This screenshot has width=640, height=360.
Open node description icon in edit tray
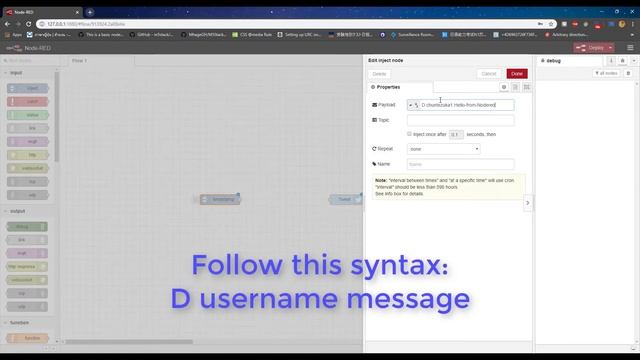[x=515, y=87]
